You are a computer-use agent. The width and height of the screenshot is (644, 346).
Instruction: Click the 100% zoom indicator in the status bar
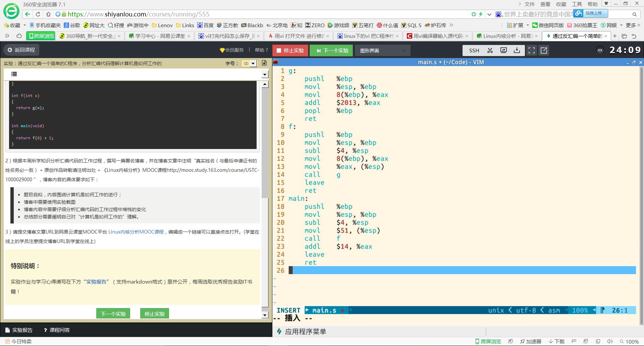point(629,341)
